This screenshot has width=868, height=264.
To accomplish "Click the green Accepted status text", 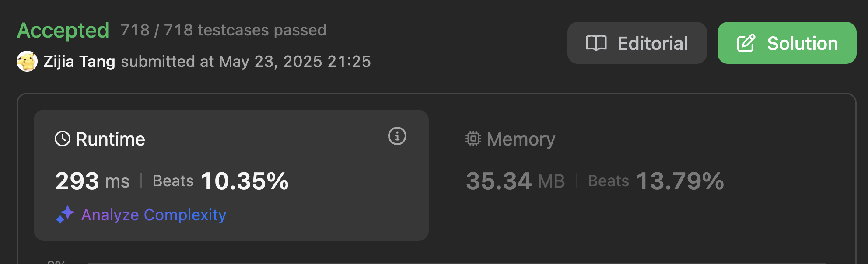I will click(x=63, y=31).
